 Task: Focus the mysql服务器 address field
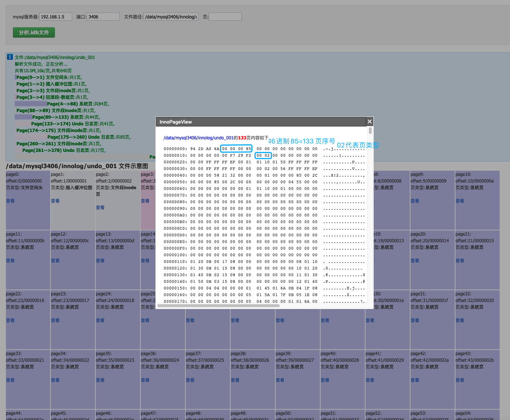55,17
